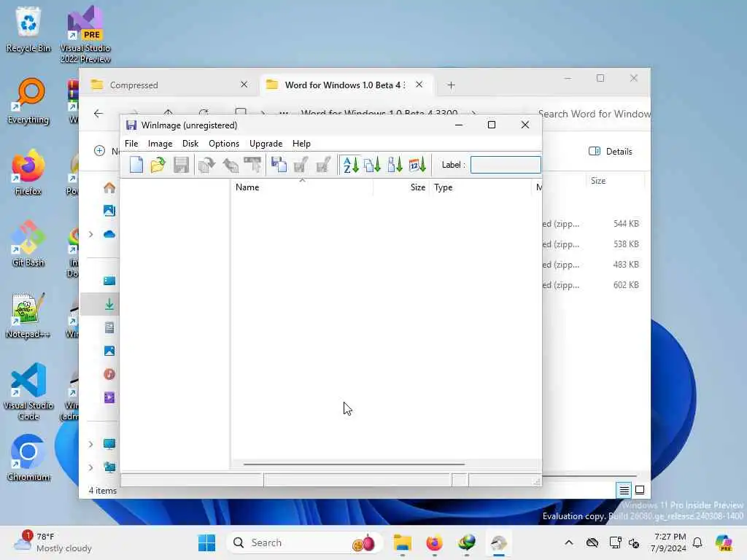The height and width of the screenshot is (560, 747).
Task: Click the Back arrow in File Explorer
Action: pyautogui.click(x=98, y=113)
